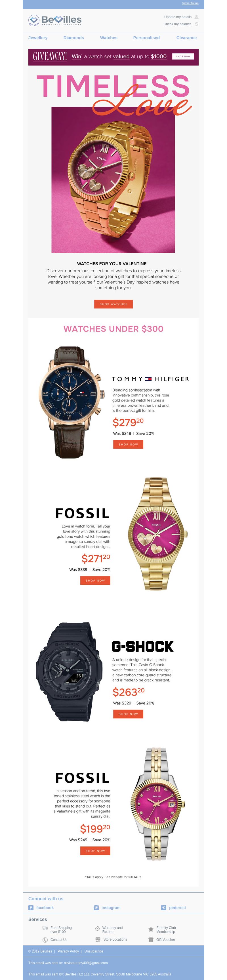Click the Update my details person icon
The height and width of the screenshot is (980, 227).
pos(197,17)
